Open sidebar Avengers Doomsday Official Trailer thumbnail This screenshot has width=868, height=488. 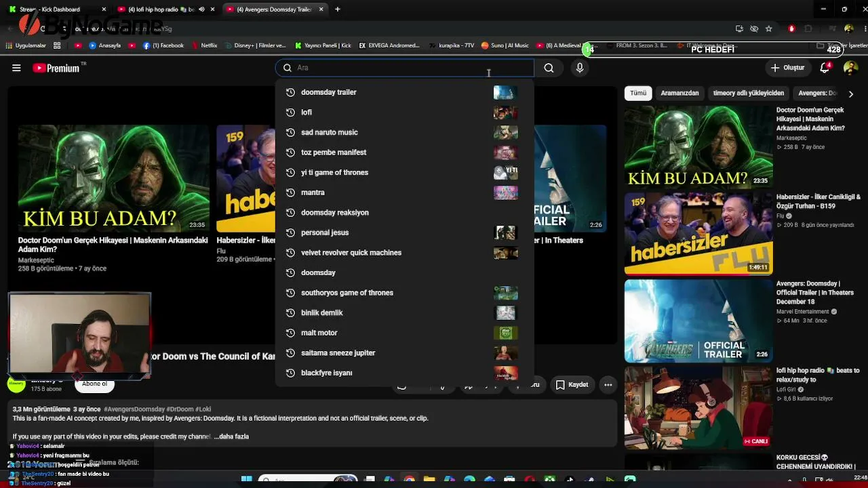click(x=698, y=321)
